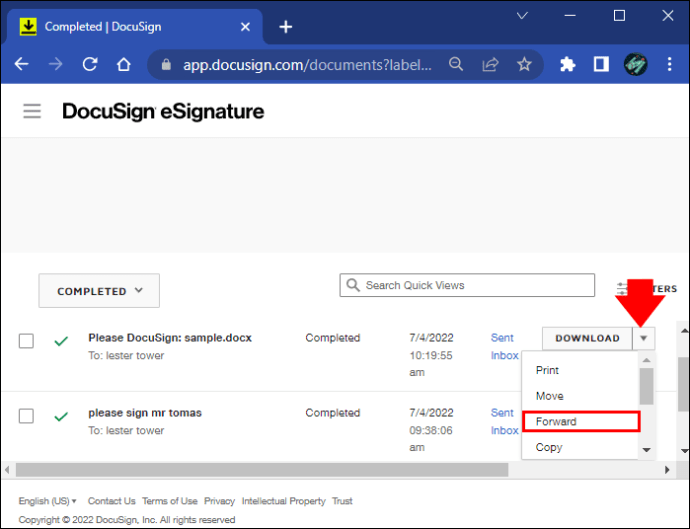Click dropdown menu scroll down arrow
Image resolution: width=690 pixels, height=529 pixels.
click(x=646, y=450)
